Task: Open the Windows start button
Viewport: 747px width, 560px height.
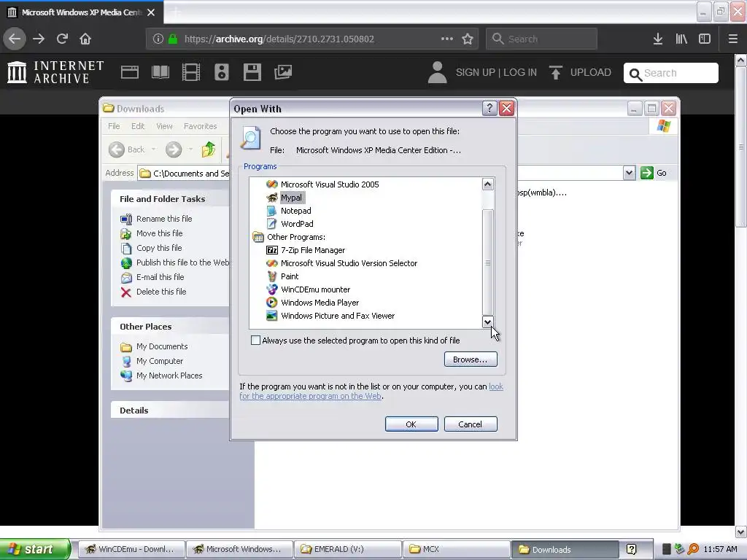Action: tap(35, 549)
